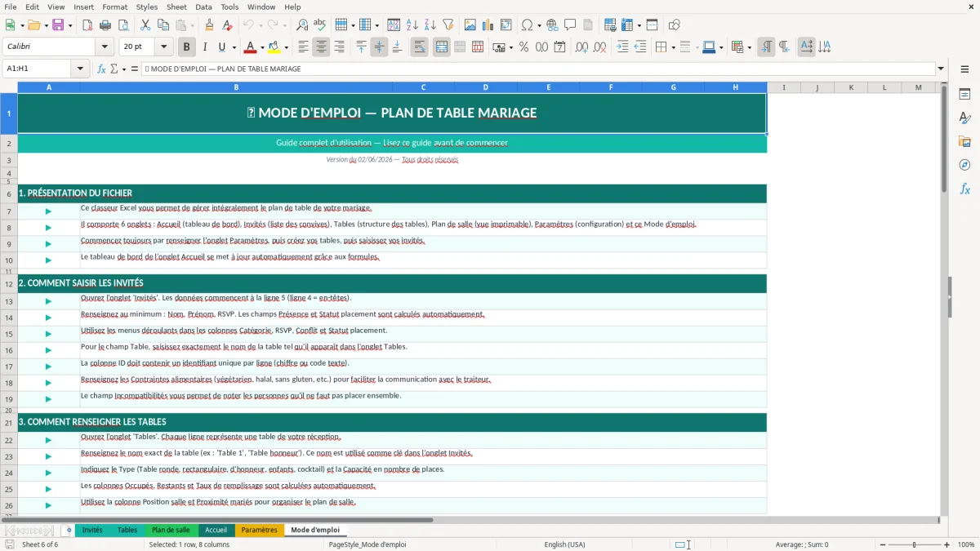
Task: Click the Export as PDF icon
Action: click(x=88, y=25)
